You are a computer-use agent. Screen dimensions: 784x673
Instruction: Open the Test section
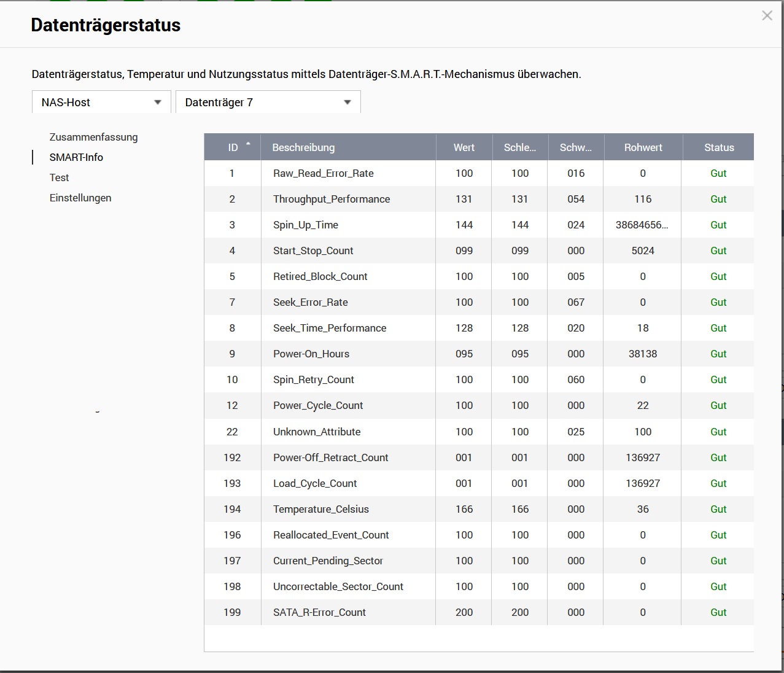tap(59, 177)
